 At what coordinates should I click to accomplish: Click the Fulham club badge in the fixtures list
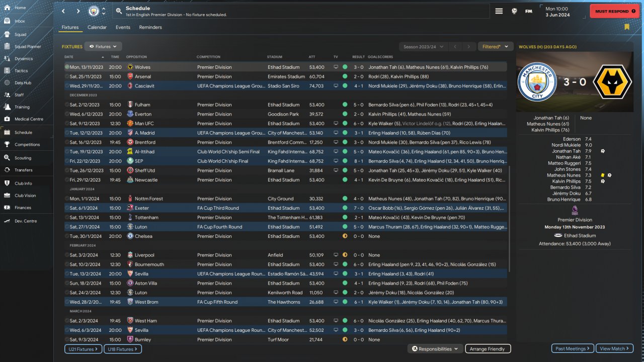point(130,105)
